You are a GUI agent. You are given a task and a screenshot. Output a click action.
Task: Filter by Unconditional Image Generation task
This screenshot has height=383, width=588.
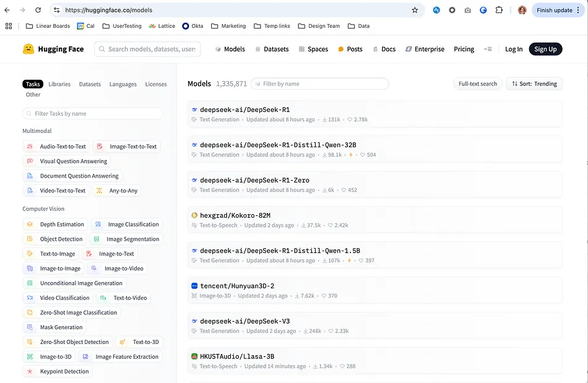pyautogui.click(x=74, y=283)
